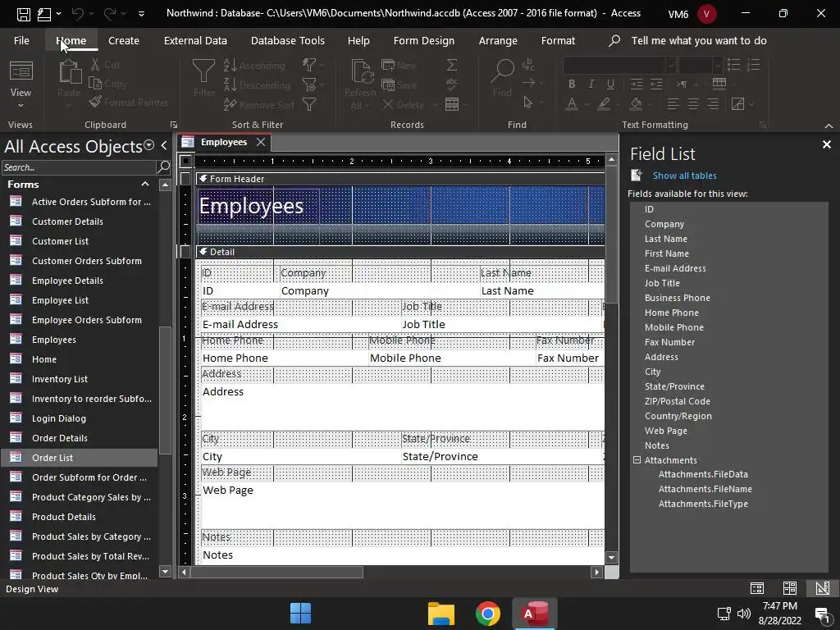Image resolution: width=840 pixels, height=630 pixels.
Task: Open the View dropdown arrow below the View button
Action: 21,106
